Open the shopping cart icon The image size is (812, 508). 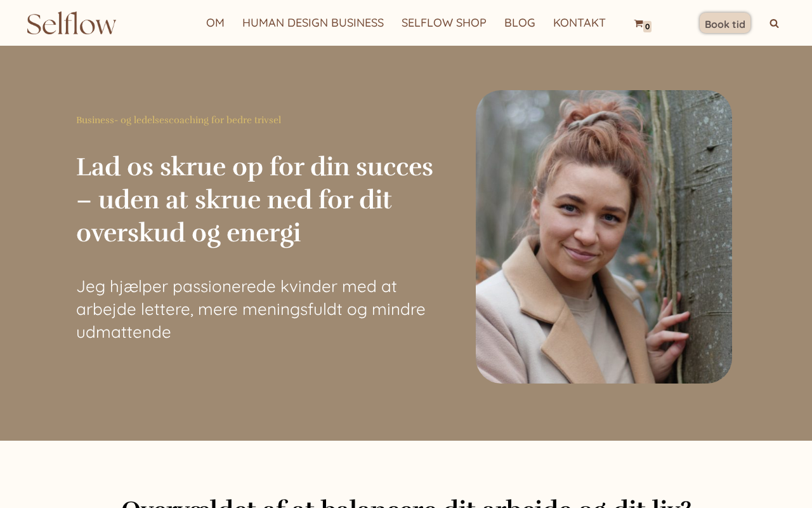coord(638,23)
